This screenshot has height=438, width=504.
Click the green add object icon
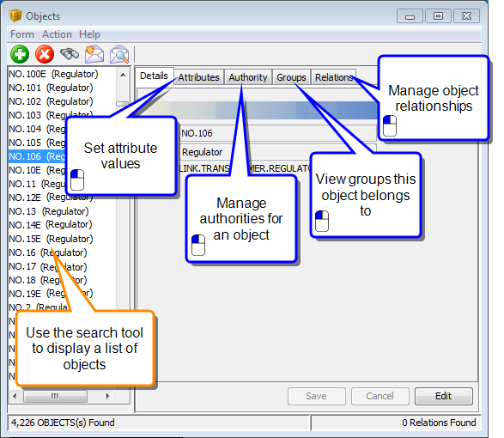point(20,54)
